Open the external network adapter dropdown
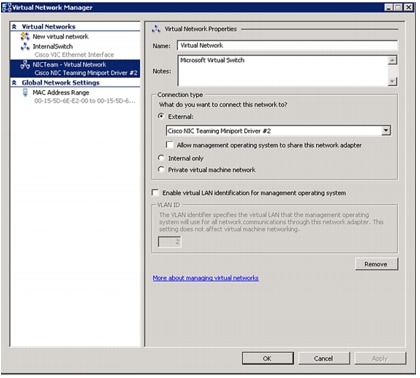Viewport: 420px width, 378px height. [x=386, y=131]
